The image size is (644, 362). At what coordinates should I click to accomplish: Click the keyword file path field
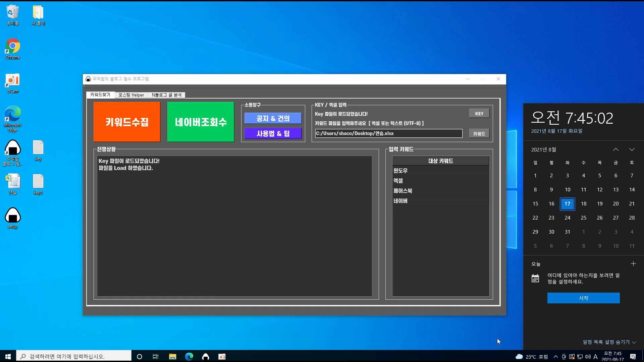tap(388, 133)
